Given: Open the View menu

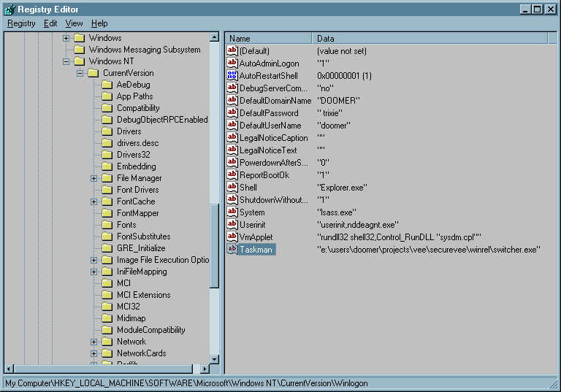Looking at the screenshot, I should pos(74,23).
